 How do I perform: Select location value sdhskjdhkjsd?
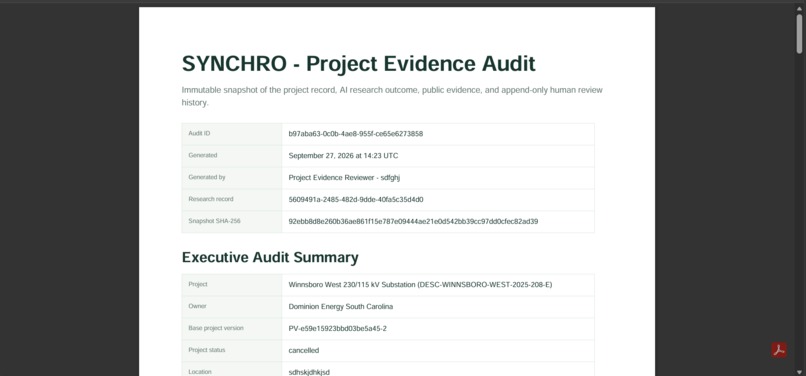click(309, 372)
